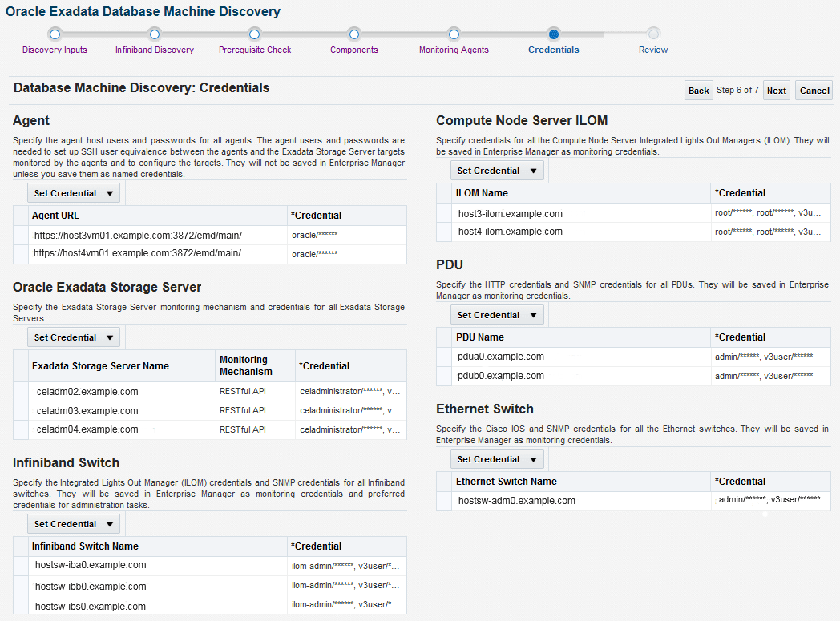The height and width of the screenshot is (621, 840).
Task: Click the Back button
Action: point(697,90)
